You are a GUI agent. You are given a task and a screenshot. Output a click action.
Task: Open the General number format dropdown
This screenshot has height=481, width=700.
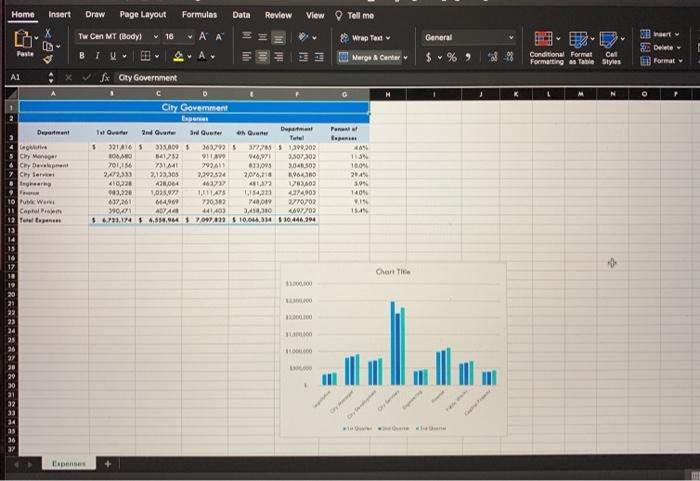coord(469,38)
